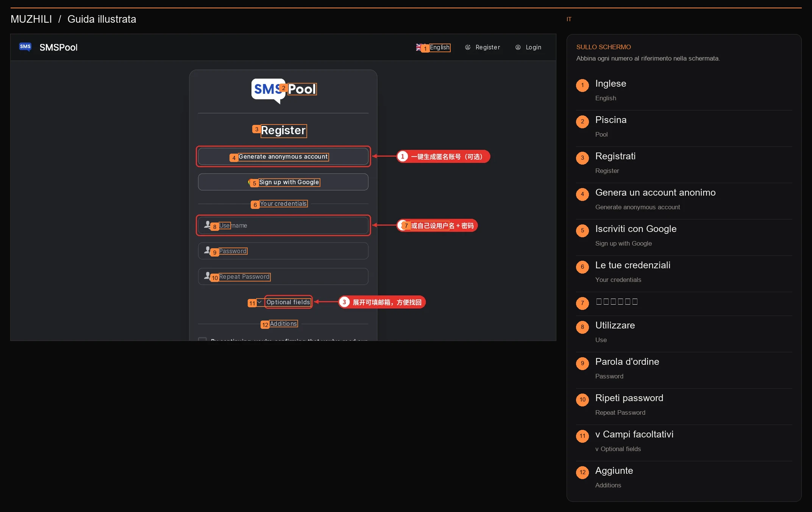812x512 pixels.
Task: Click the IT language indicator
Action: pos(569,19)
